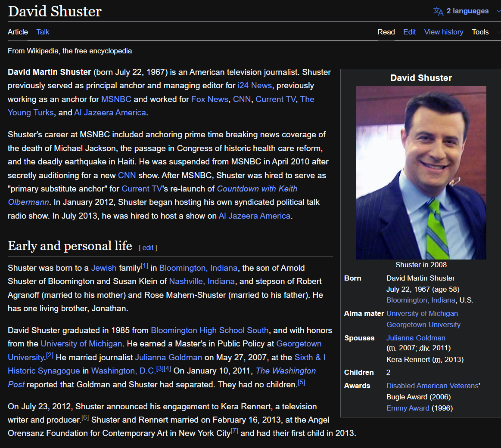Open the 2 languages dropdown
This screenshot has height=448, width=501.
pyautogui.click(x=467, y=11)
